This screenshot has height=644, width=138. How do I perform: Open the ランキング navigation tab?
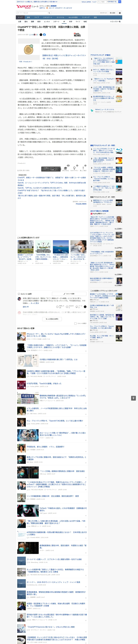[86, 17]
